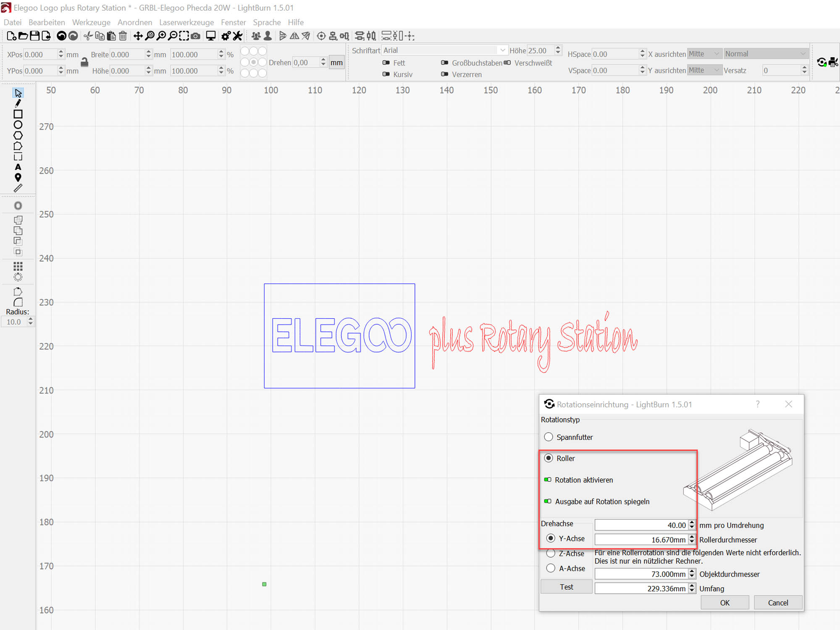Toggle the aspect ratio lock icon

(x=84, y=62)
